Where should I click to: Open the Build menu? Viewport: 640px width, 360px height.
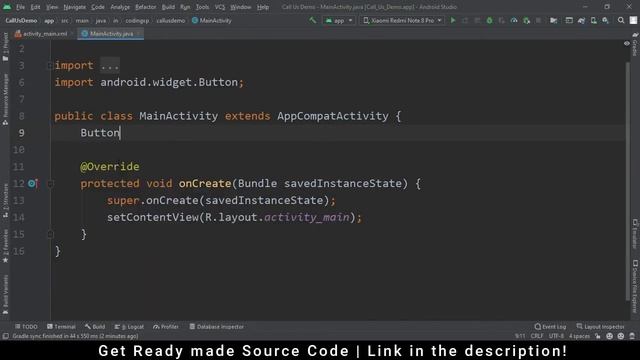[x=168, y=7]
